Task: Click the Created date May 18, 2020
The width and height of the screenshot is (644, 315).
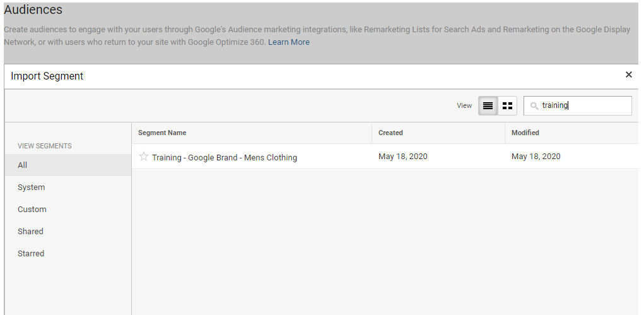Action: [403, 157]
